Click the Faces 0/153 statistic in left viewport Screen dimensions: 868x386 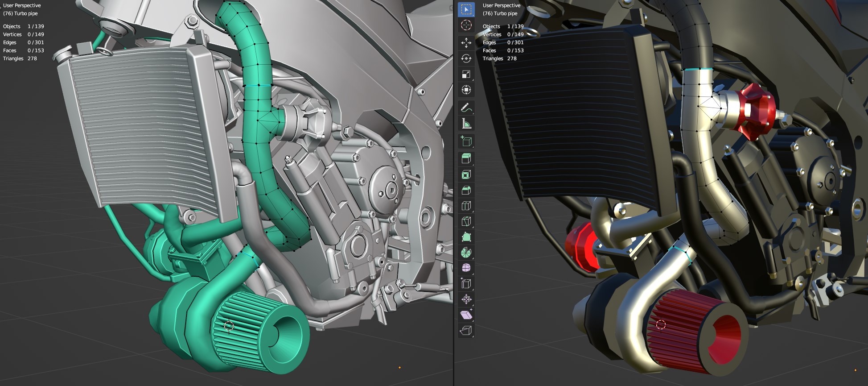point(24,50)
